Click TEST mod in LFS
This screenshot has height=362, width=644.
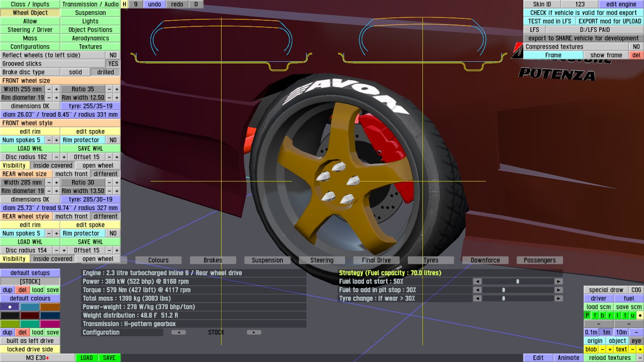pos(550,21)
